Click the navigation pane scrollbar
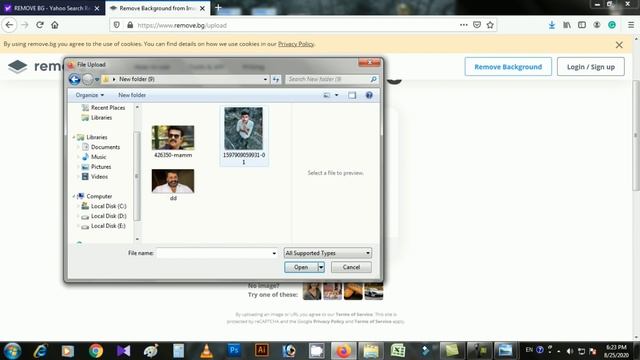 click(137, 176)
